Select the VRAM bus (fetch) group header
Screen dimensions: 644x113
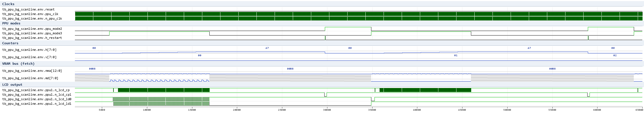322,64
